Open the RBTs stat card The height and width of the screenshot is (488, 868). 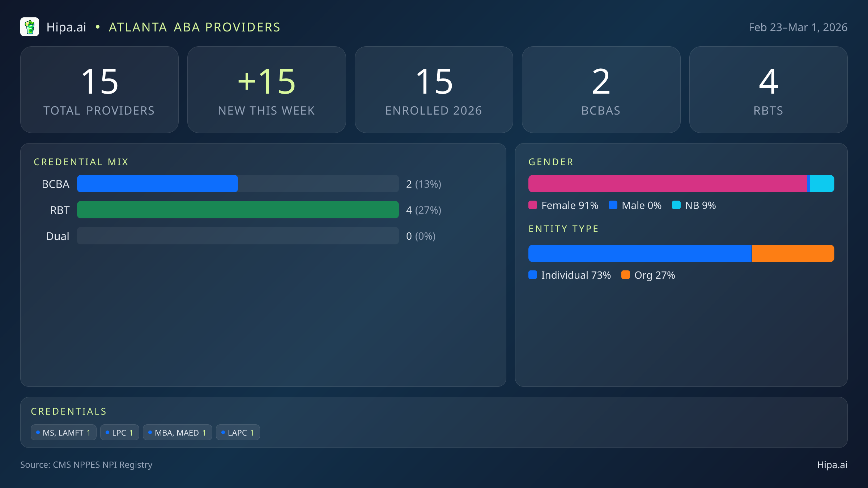click(x=768, y=89)
